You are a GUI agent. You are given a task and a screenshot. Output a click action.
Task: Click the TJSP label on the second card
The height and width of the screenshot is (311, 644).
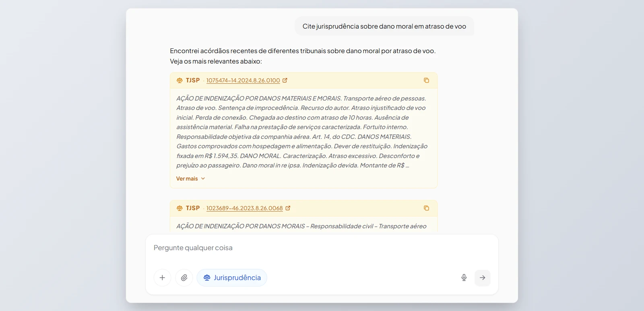tap(193, 208)
